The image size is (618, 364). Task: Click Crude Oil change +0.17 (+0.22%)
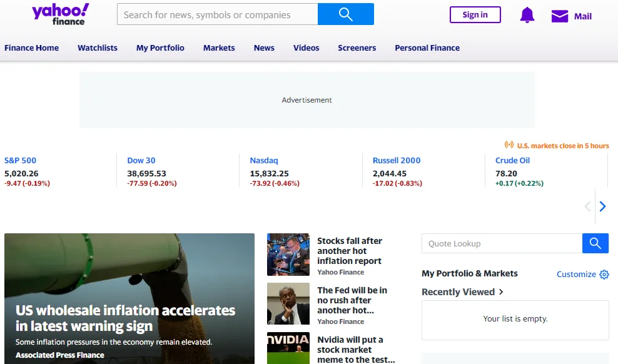519,183
